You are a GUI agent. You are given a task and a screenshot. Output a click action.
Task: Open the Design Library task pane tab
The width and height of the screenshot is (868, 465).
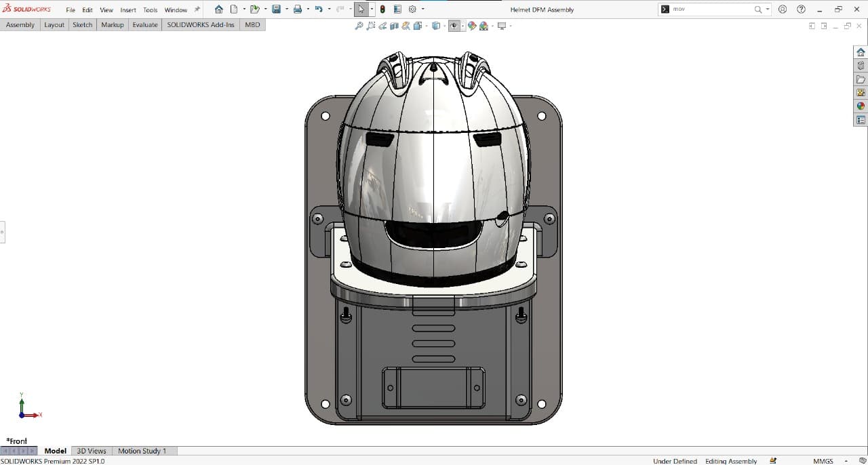[861, 66]
